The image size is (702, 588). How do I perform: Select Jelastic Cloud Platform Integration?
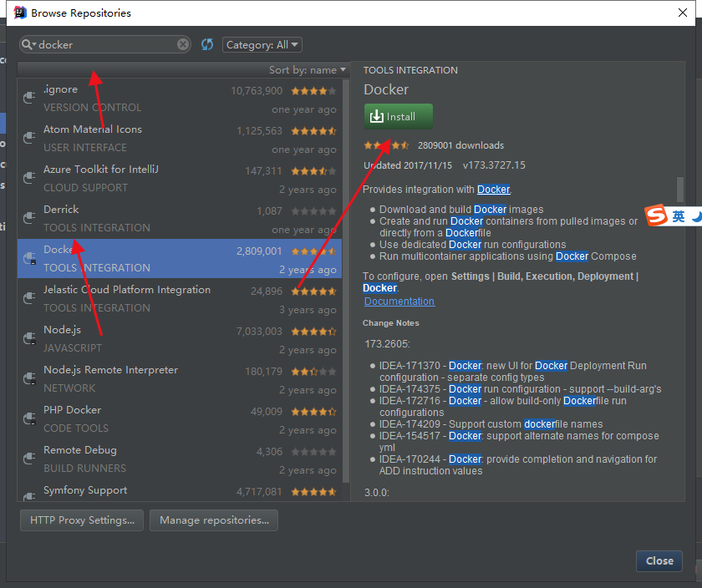click(180, 298)
